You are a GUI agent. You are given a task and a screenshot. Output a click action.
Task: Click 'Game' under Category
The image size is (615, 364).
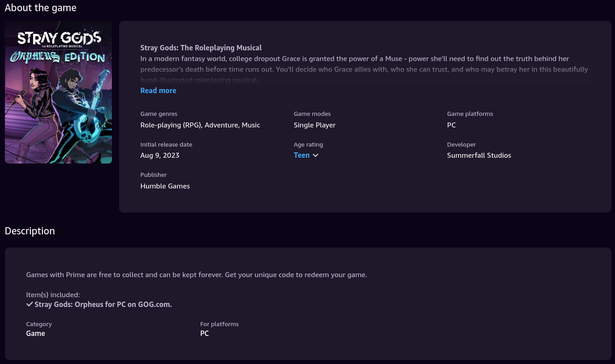coord(36,333)
